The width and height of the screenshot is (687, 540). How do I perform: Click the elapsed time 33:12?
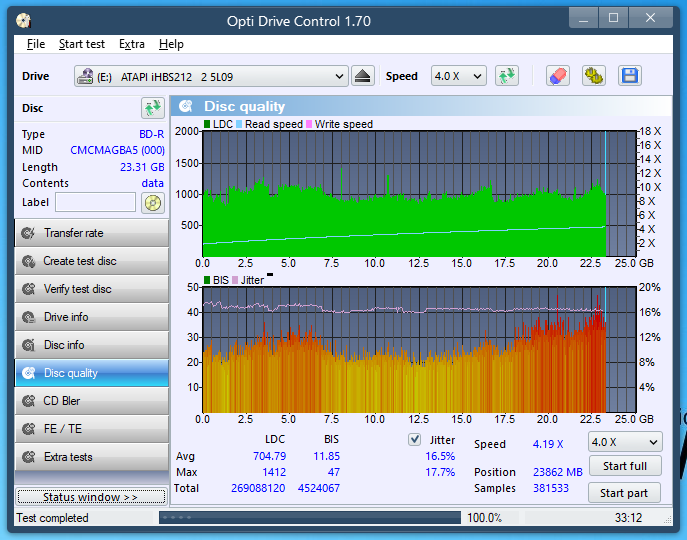coord(628,518)
